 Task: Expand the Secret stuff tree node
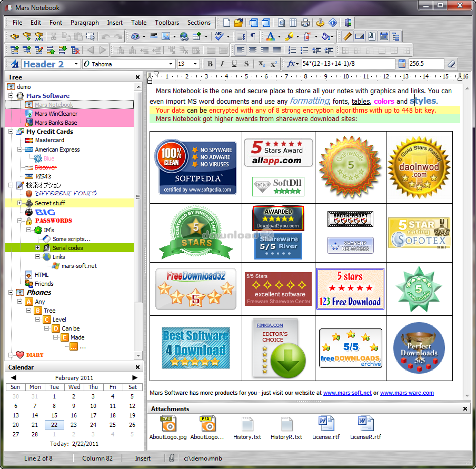pyautogui.click(x=19, y=203)
